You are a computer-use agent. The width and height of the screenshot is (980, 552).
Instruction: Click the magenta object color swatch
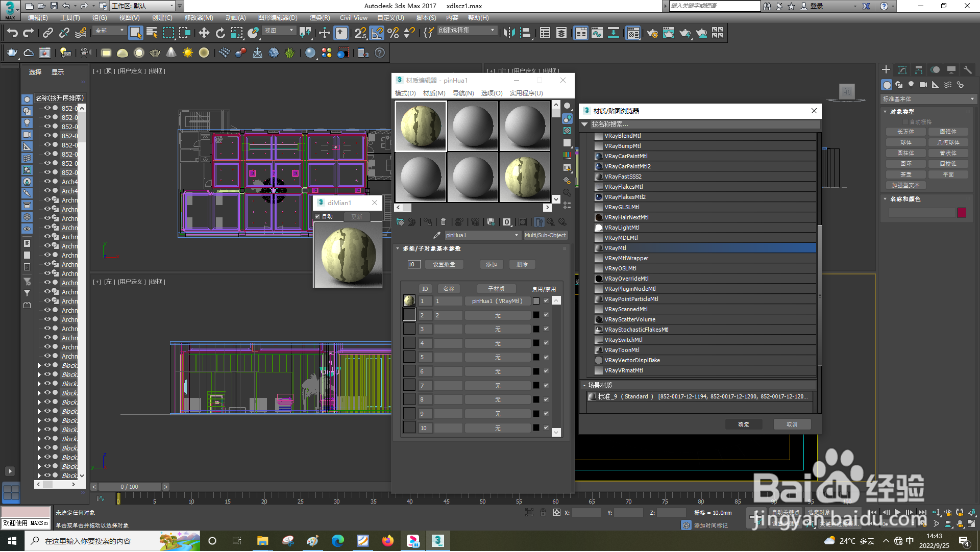tap(962, 213)
